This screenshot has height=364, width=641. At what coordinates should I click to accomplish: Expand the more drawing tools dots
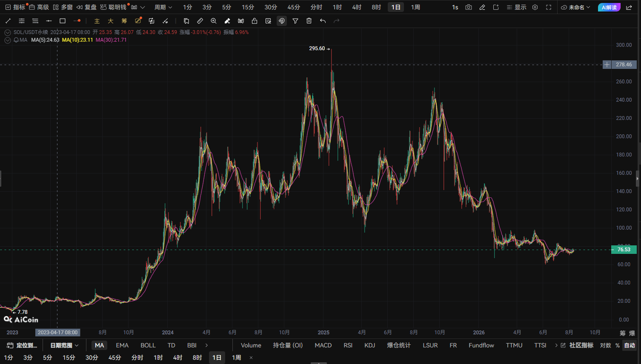[x=77, y=21]
